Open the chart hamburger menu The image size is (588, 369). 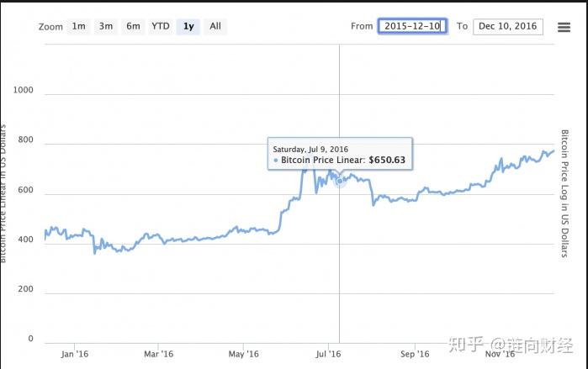564,27
